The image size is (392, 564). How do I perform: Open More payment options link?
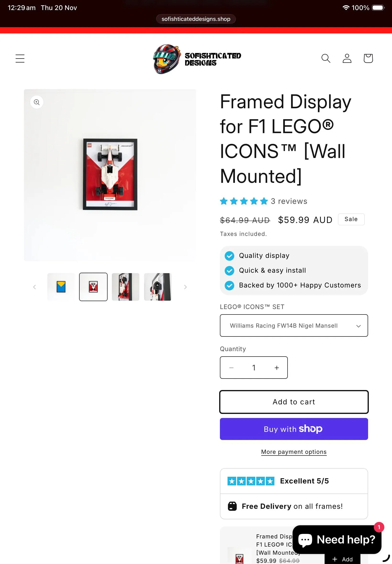point(294,452)
